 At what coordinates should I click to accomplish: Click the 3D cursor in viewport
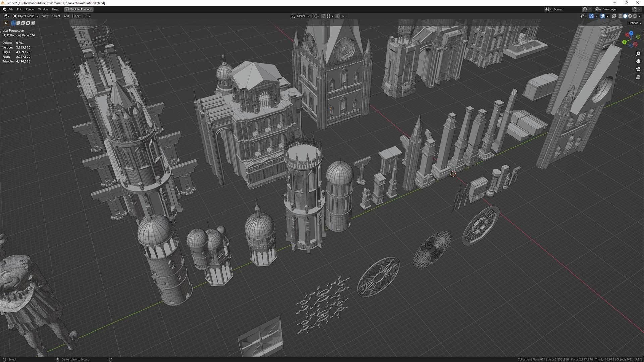pos(453,174)
